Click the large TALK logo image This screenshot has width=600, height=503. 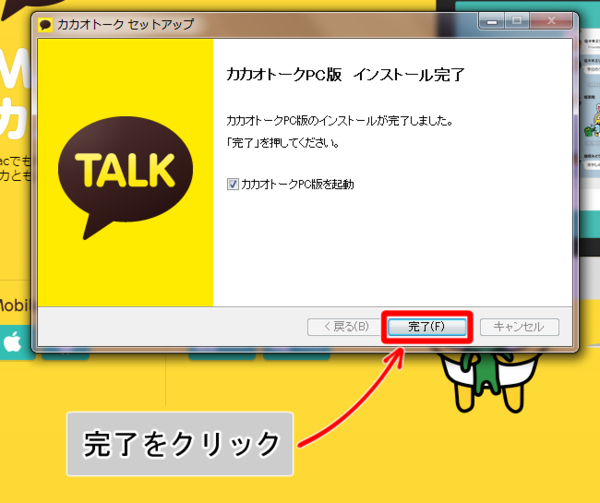tap(126, 177)
